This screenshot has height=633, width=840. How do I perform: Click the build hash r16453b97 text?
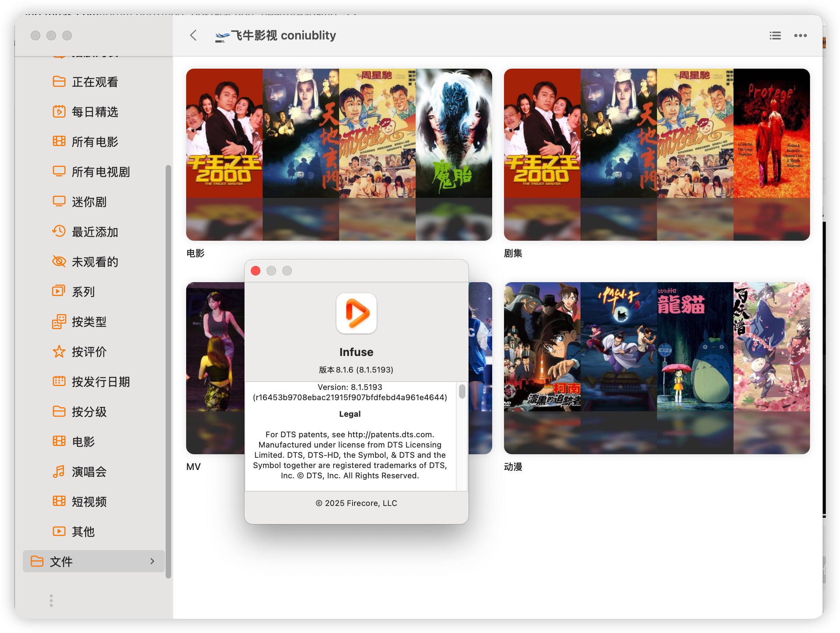click(x=350, y=397)
